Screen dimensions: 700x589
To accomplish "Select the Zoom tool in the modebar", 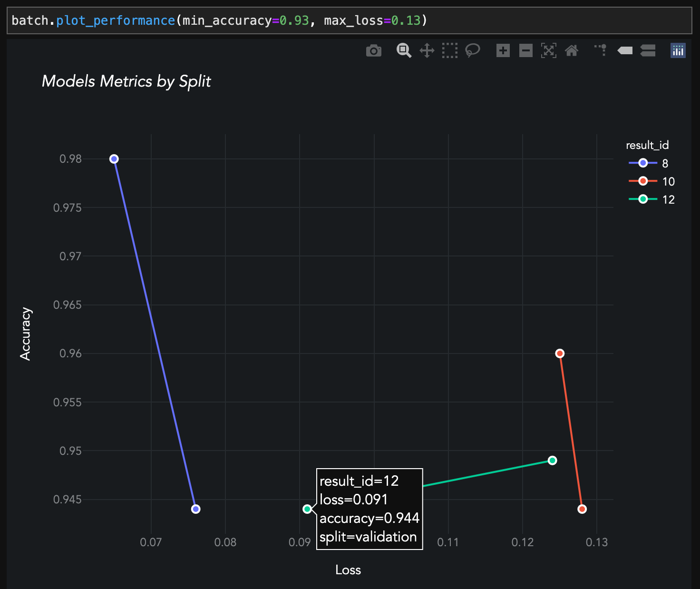I will (404, 50).
